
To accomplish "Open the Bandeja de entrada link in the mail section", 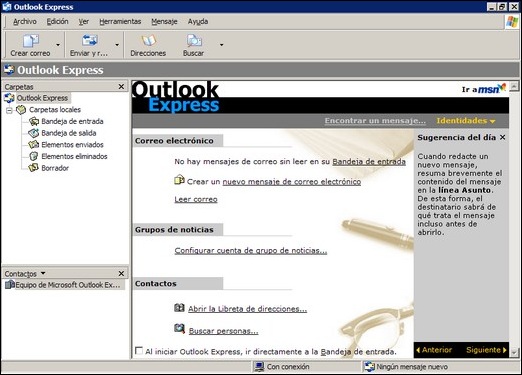I will [369, 162].
